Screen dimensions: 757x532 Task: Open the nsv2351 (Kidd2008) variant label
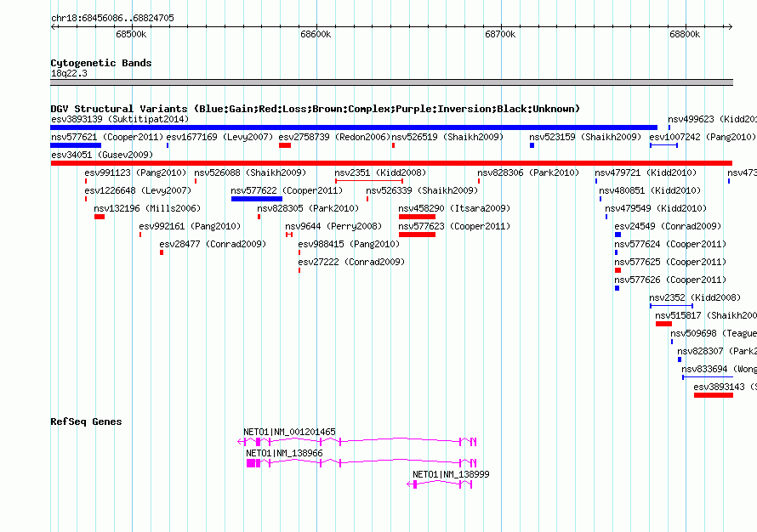click(380, 173)
